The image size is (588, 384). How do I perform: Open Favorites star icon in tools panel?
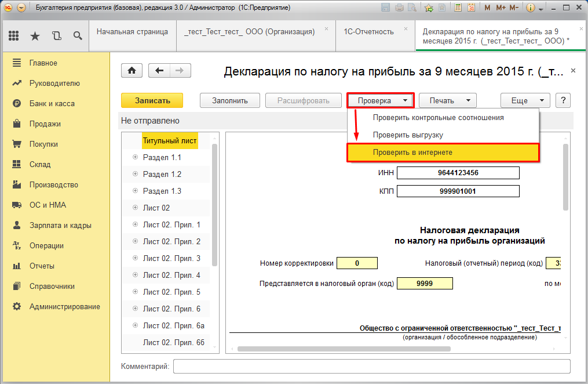click(35, 36)
